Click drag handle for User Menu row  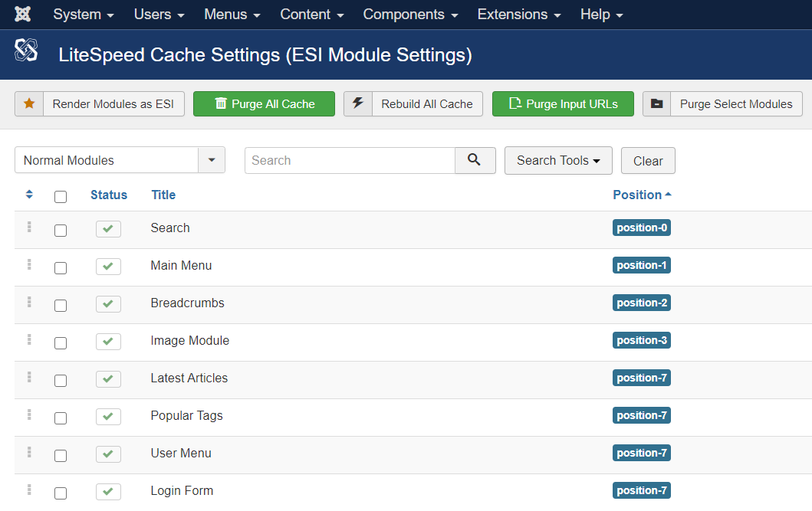pyautogui.click(x=29, y=453)
